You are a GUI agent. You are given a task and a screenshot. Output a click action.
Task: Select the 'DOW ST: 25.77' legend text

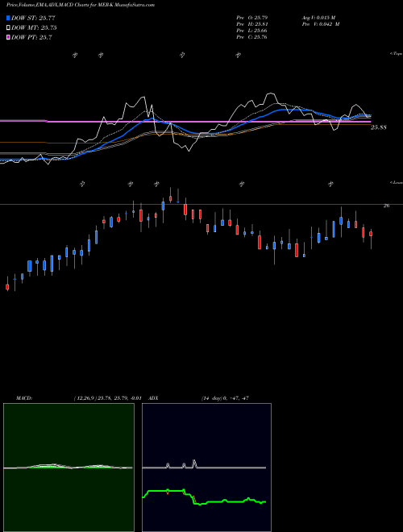point(33,18)
